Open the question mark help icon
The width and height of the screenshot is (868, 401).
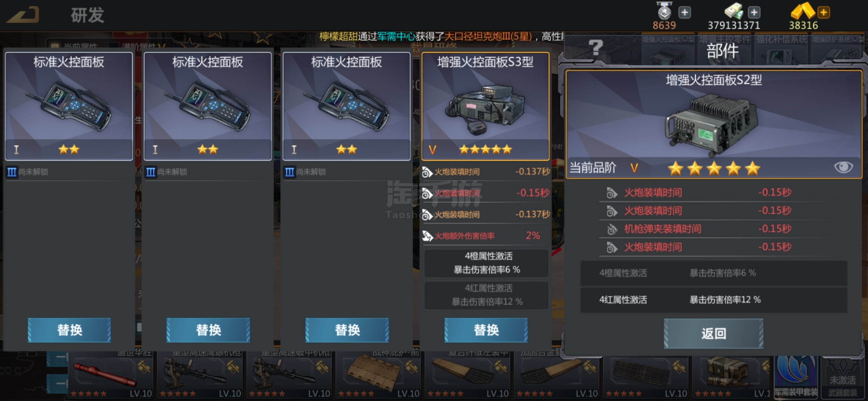coord(596,48)
